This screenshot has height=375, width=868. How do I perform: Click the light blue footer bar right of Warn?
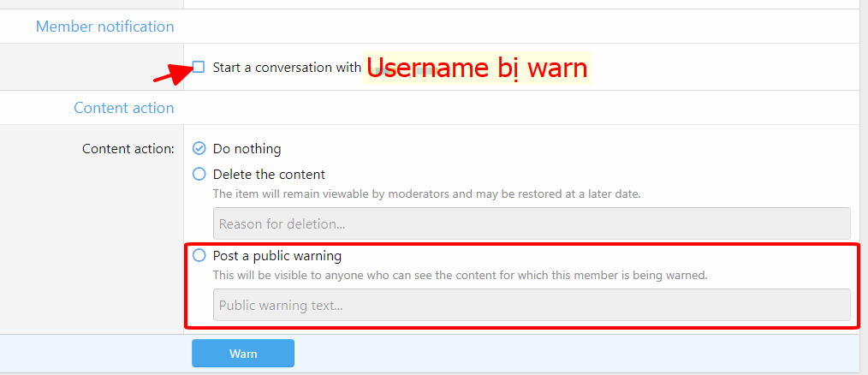click(574, 353)
